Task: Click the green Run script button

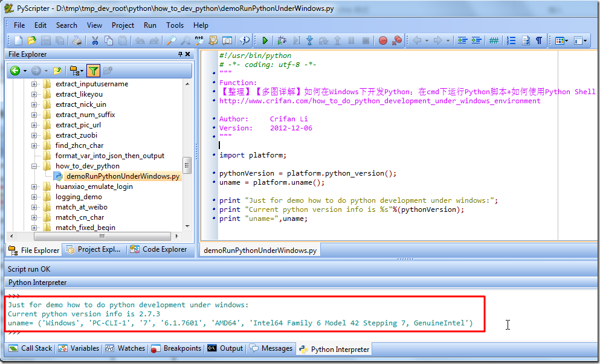Action: point(265,40)
